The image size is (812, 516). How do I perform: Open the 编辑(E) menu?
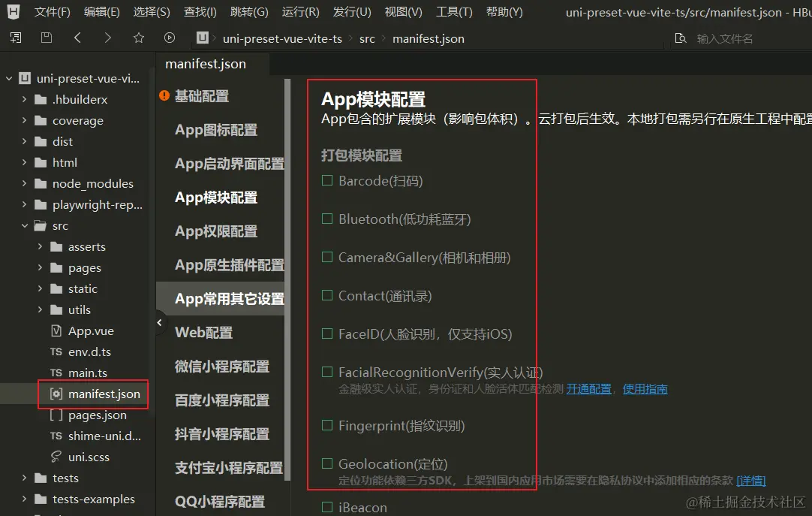pyautogui.click(x=102, y=12)
